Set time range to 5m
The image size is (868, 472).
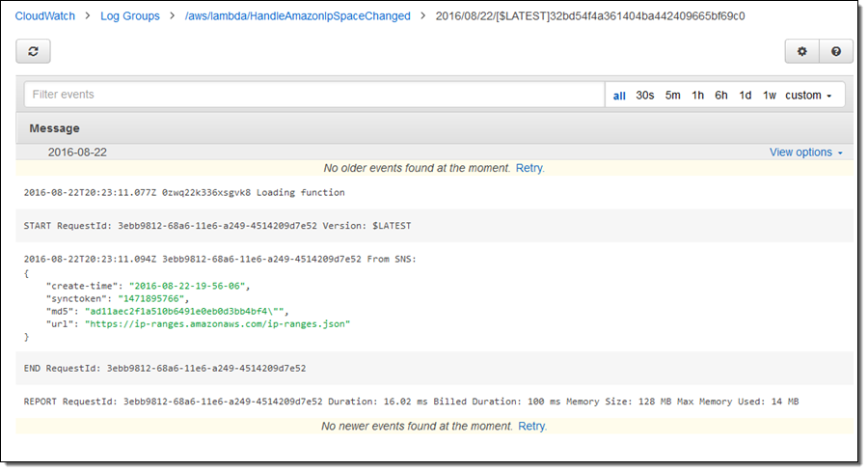point(672,96)
